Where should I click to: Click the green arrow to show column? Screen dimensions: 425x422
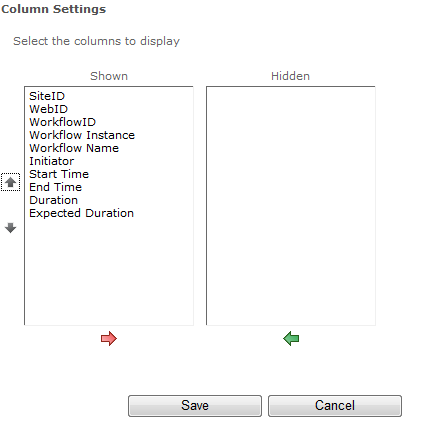point(291,339)
